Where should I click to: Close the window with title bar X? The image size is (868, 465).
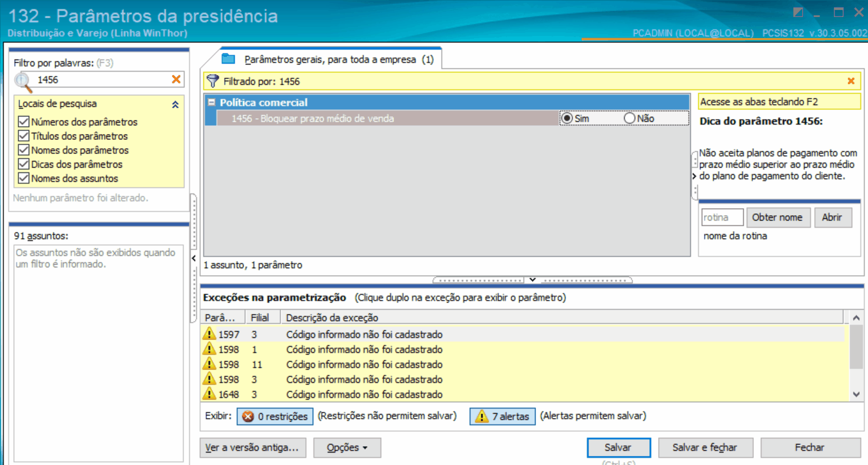pyautogui.click(x=858, y=12)
